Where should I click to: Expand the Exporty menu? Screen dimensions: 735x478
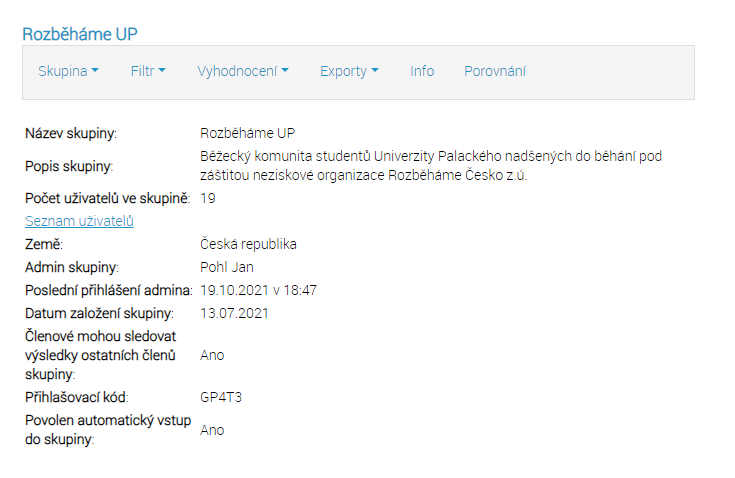349,71
